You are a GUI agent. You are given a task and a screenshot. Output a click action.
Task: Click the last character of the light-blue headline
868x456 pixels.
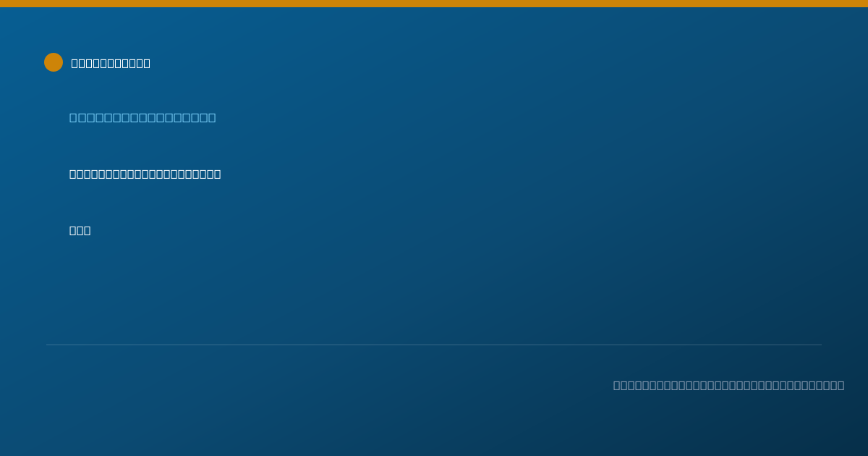coord(211,117)
